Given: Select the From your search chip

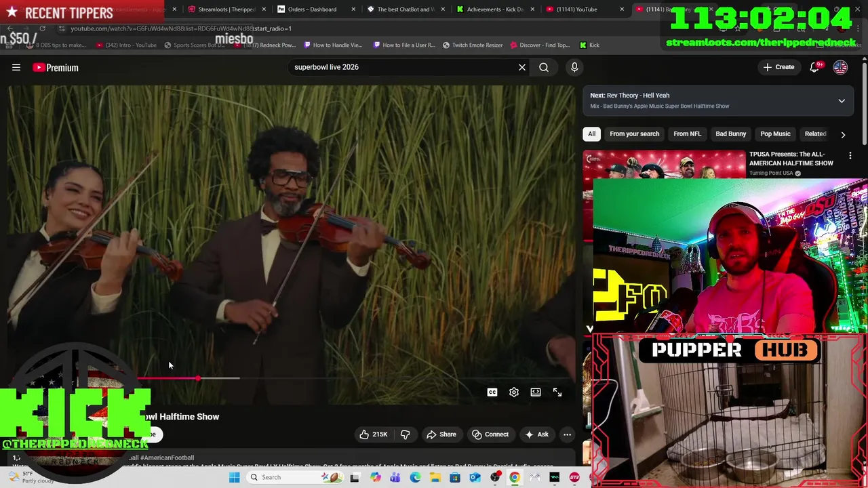Looking at the screenshot, I should (x=634, y=134).
